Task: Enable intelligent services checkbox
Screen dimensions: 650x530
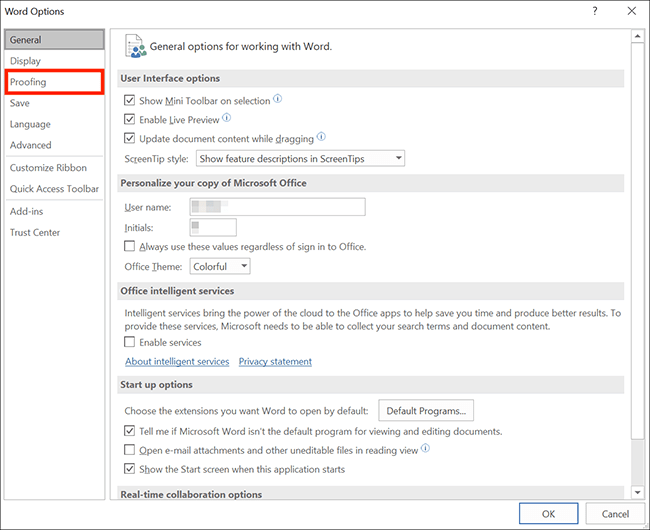Action: 130,342
